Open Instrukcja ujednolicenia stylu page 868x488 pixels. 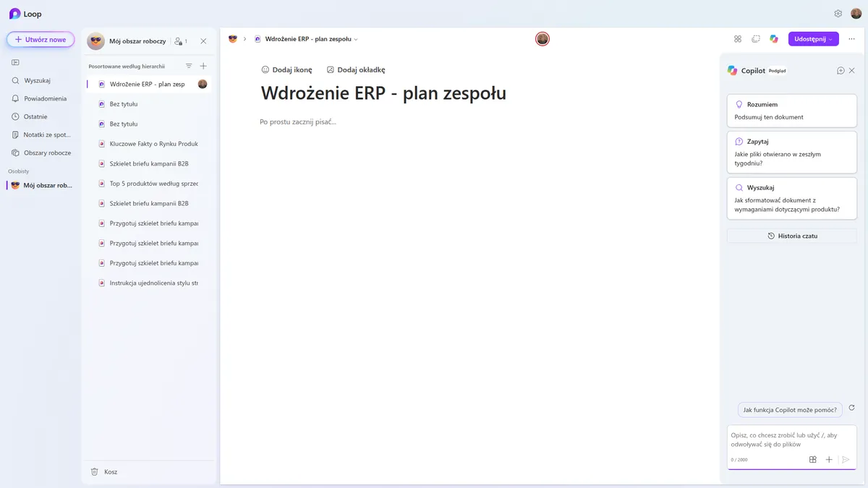coord(148,283)
